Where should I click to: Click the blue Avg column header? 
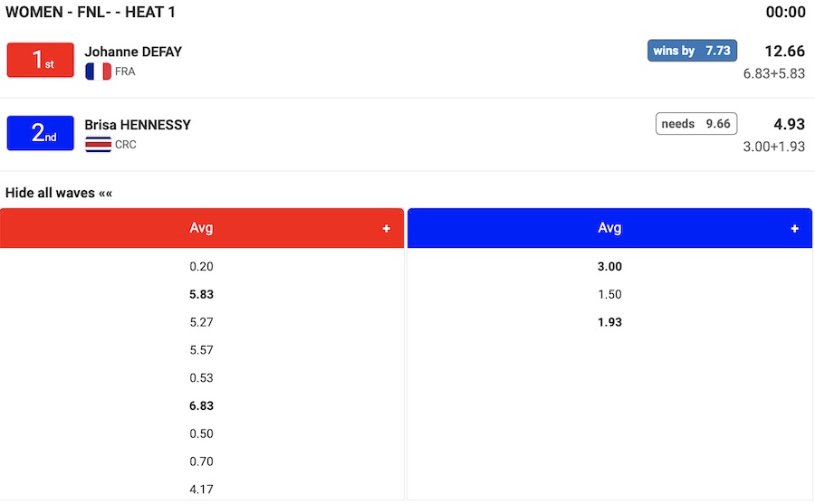click(x=609, y=228)
